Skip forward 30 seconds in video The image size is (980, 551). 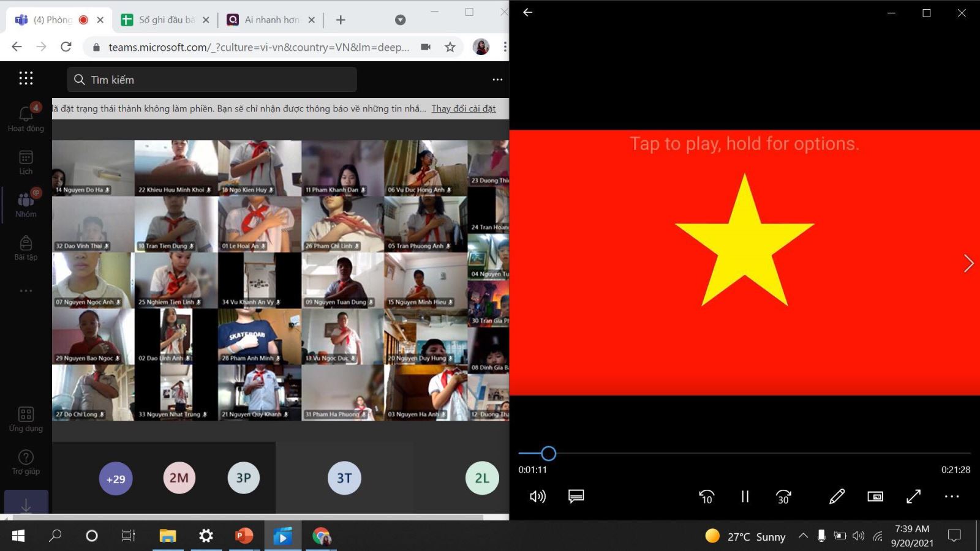tap(783, 497)
